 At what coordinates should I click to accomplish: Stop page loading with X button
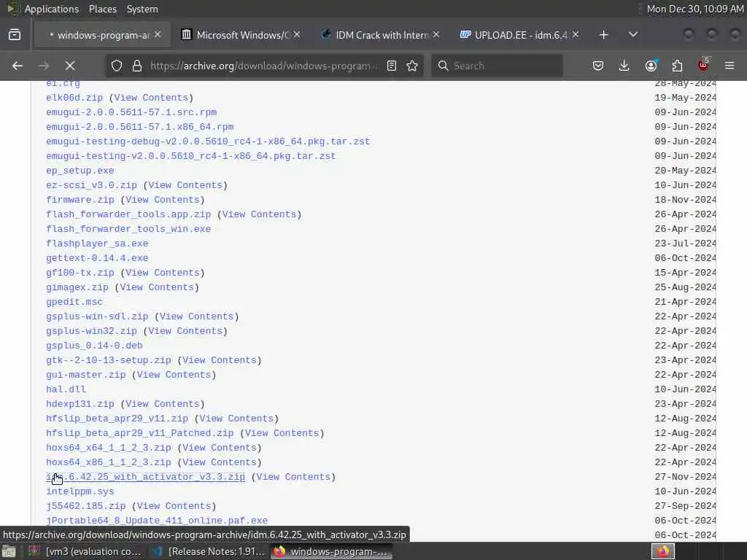(x=70, y=66)
